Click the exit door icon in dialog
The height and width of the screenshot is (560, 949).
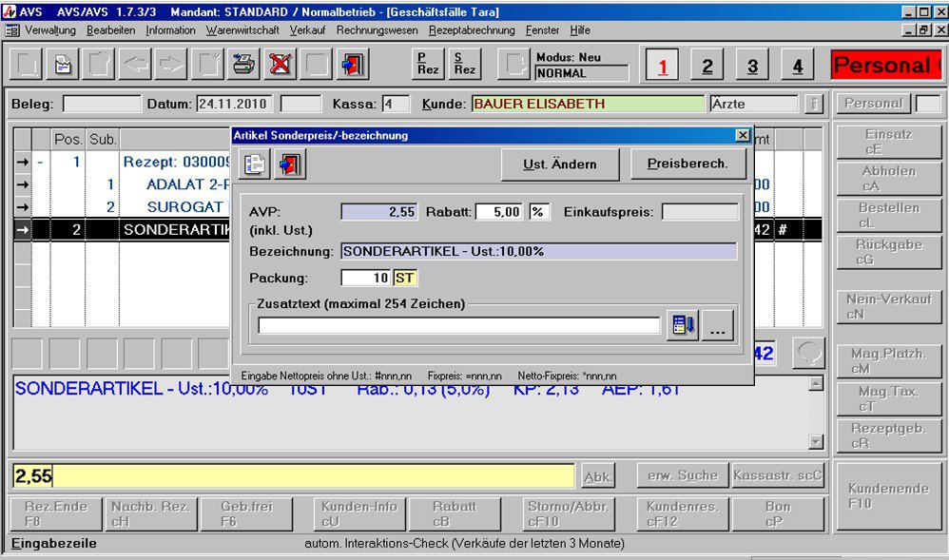[289, 164]
